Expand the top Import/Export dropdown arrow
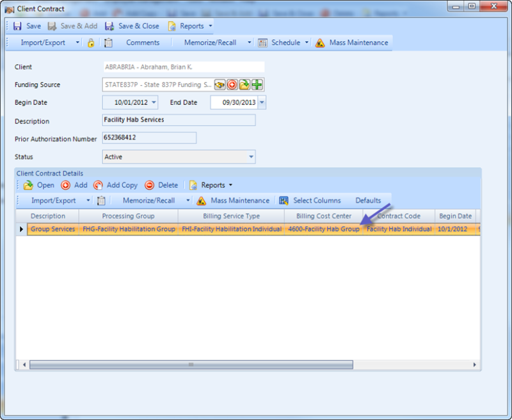Screen dimensions: 512x420 pyautogui.click(x=77, y=43)
